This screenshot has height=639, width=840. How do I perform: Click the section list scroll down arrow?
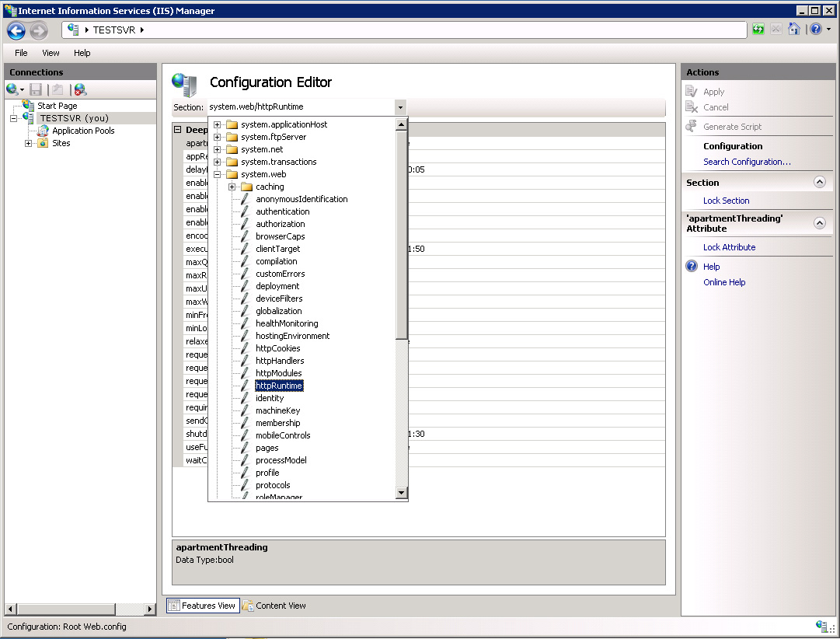tap(401, 493)
